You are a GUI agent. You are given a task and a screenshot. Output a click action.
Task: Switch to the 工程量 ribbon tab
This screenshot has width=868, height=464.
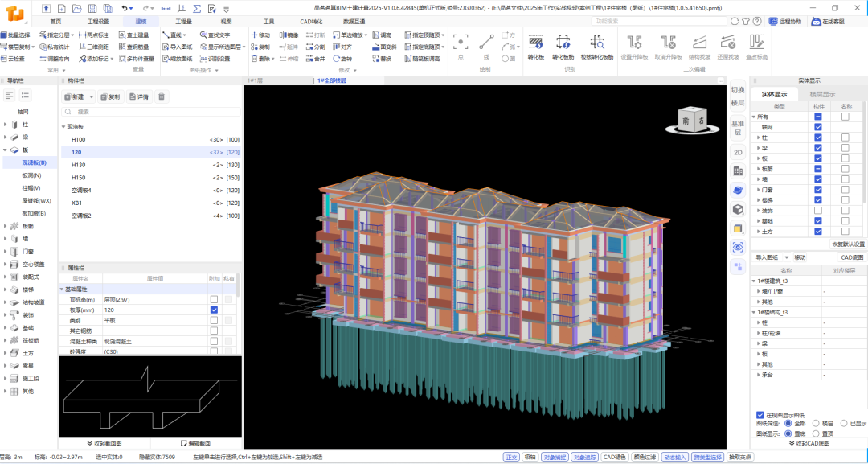(183, 22)
